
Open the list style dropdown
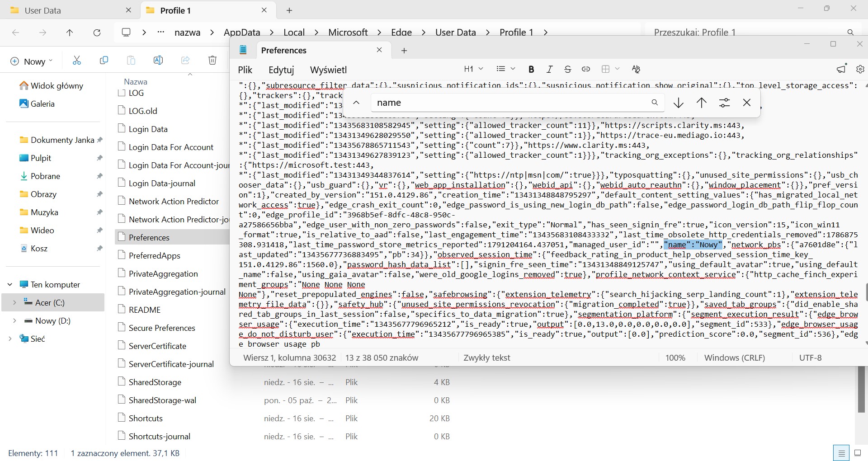505,69
